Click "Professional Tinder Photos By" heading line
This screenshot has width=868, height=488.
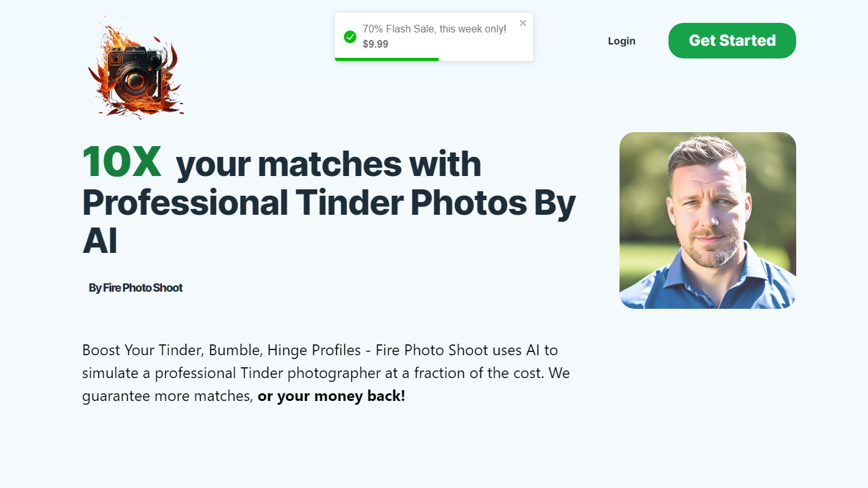pyautogui.click(x=329, y=203)
